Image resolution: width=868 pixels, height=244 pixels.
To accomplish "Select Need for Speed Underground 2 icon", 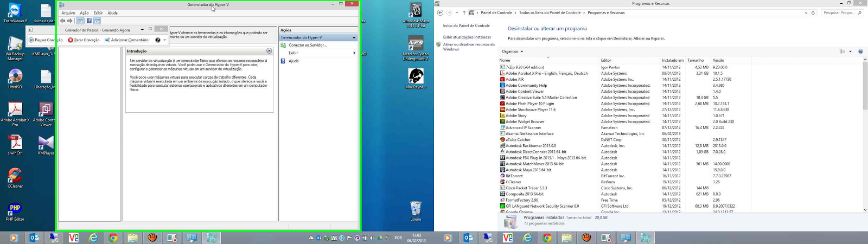I will pyautogui.click(x=416, y=48).
